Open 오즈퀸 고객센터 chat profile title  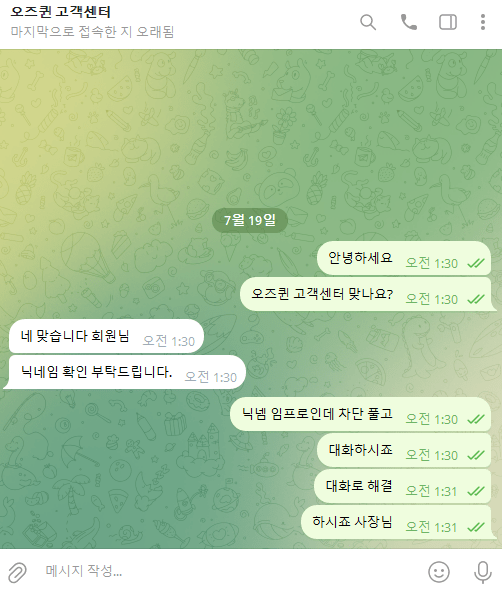tap(60, 12)
